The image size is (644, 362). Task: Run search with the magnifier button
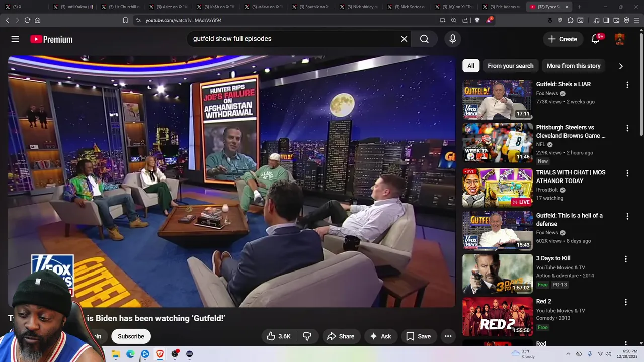(424, 39)
